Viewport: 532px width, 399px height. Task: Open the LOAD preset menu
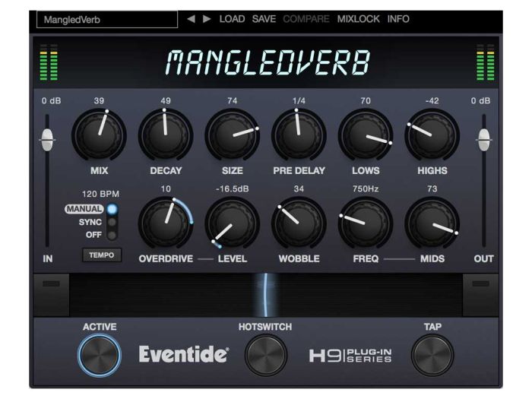pyautogui.click(x=232, y=19)
